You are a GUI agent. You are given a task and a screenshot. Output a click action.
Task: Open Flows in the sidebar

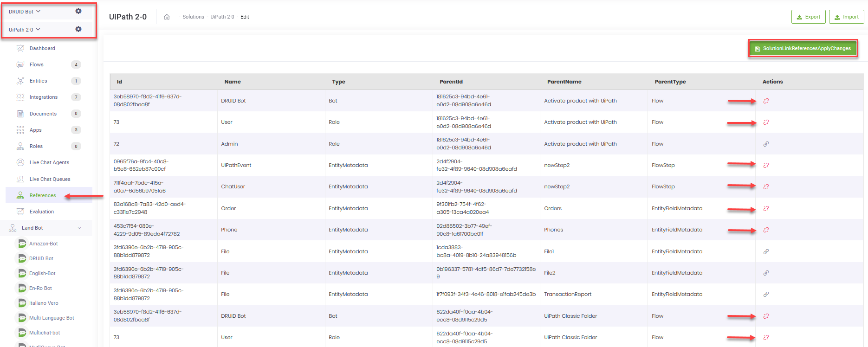pos(37,64)
